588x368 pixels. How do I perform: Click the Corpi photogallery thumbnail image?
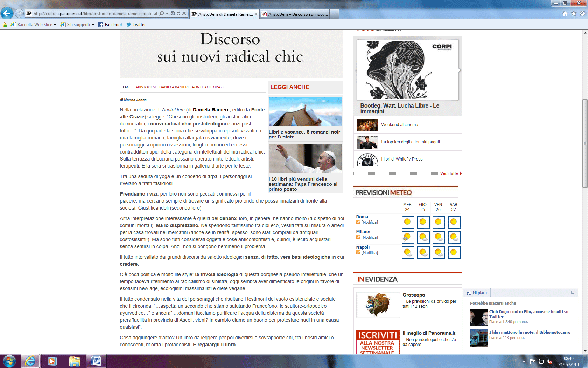coord(408,70)
